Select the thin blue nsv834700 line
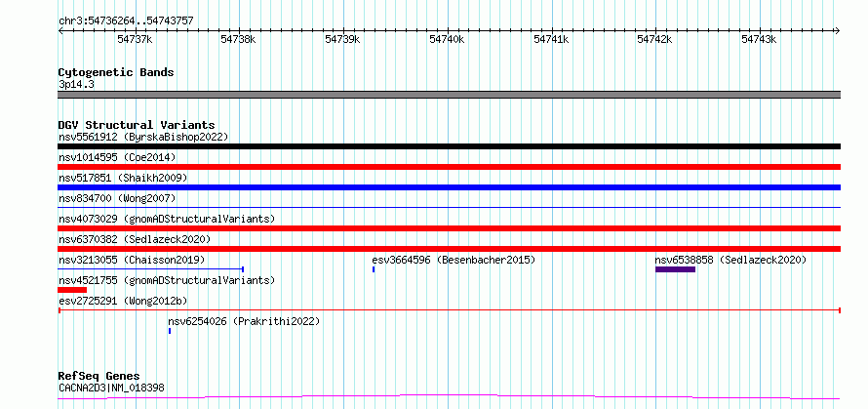Screen dimensions: 868x409 449,207
